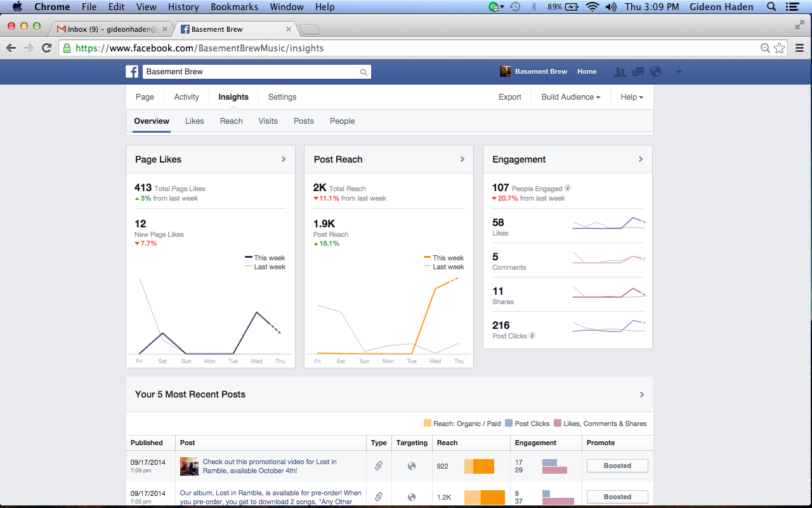
Task: Open Bluetooth icon in menu bar
Action: [534, 7]
